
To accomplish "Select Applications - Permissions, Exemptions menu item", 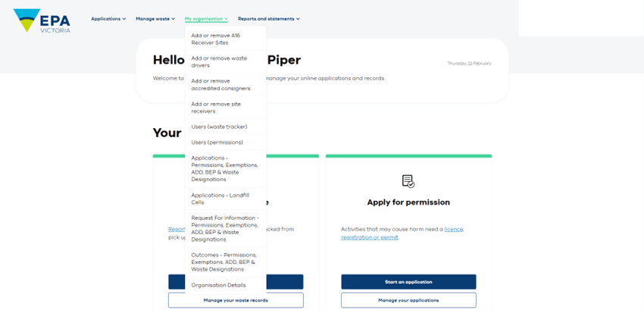I will point(226,169).
